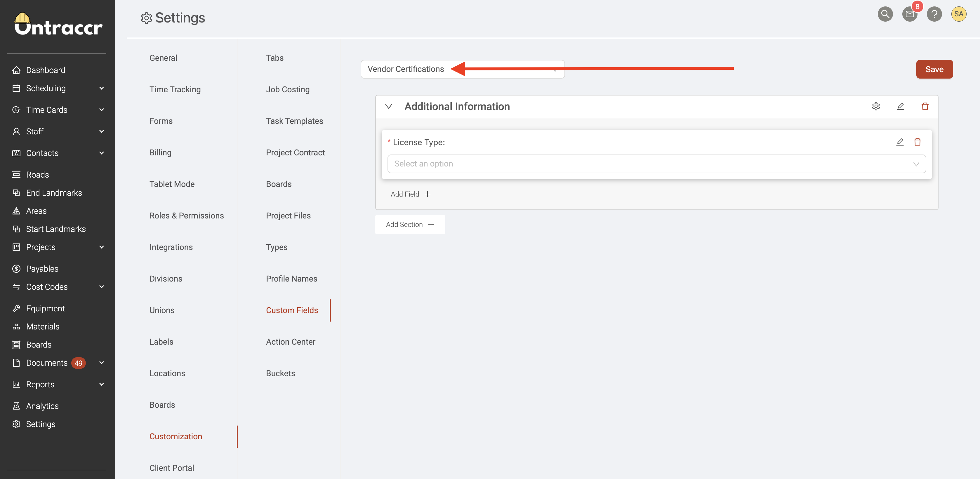
Task: Click the Save button
Action: [934, 69]
